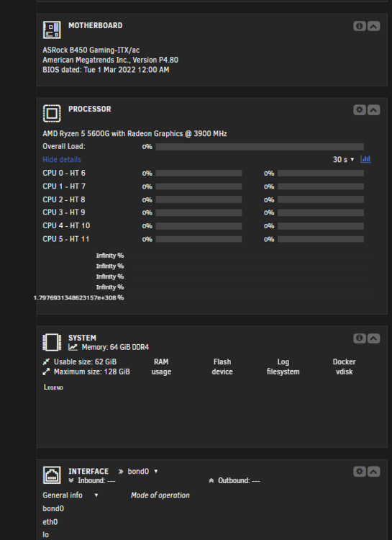Select RAM usage label

[161, 366]
